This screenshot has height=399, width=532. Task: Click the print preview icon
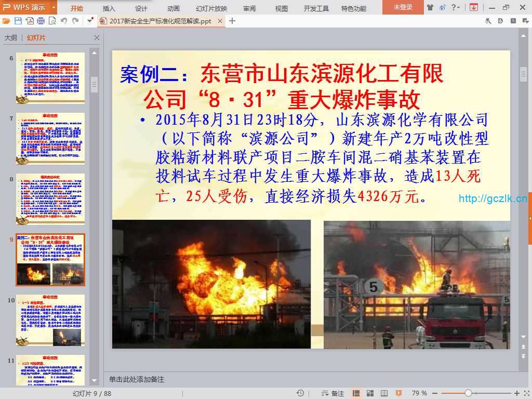(x=52, y=21)
